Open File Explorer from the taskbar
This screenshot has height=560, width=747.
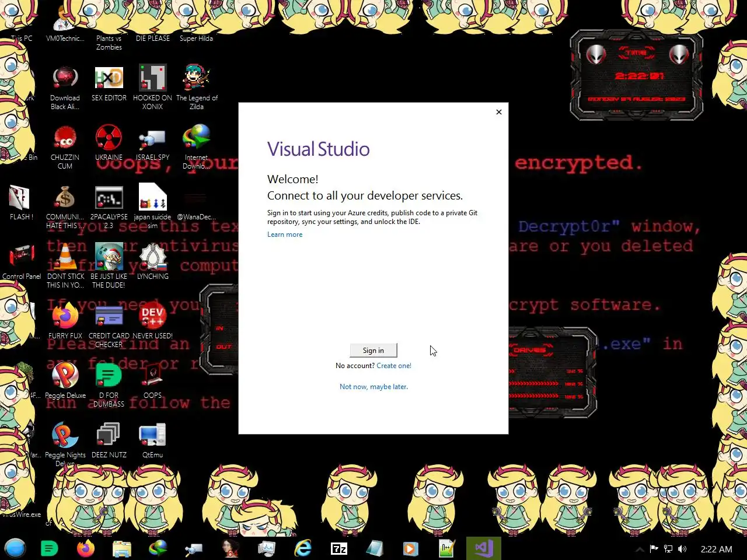click(122, 548)
